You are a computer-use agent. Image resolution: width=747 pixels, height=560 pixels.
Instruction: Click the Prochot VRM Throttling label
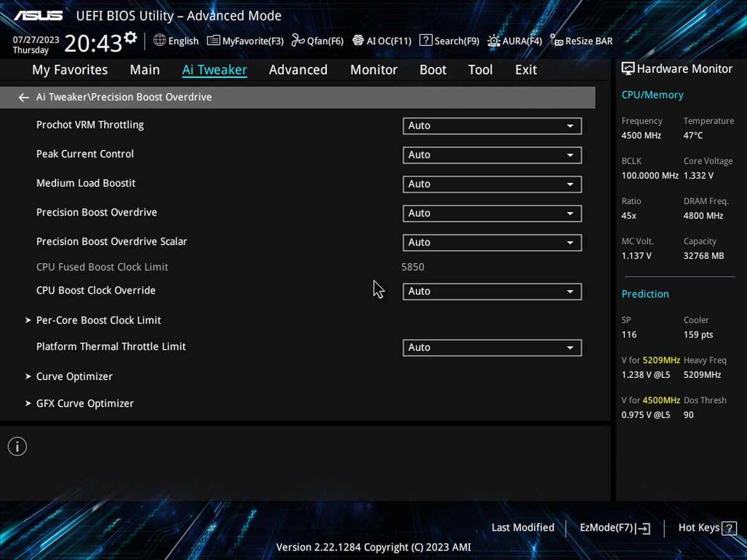[90, 125]
